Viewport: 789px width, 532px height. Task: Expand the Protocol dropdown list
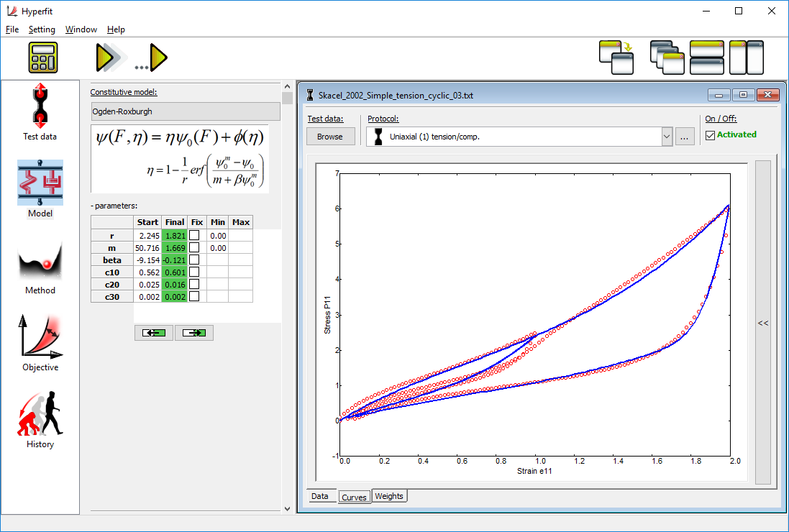tap(666, 136)
